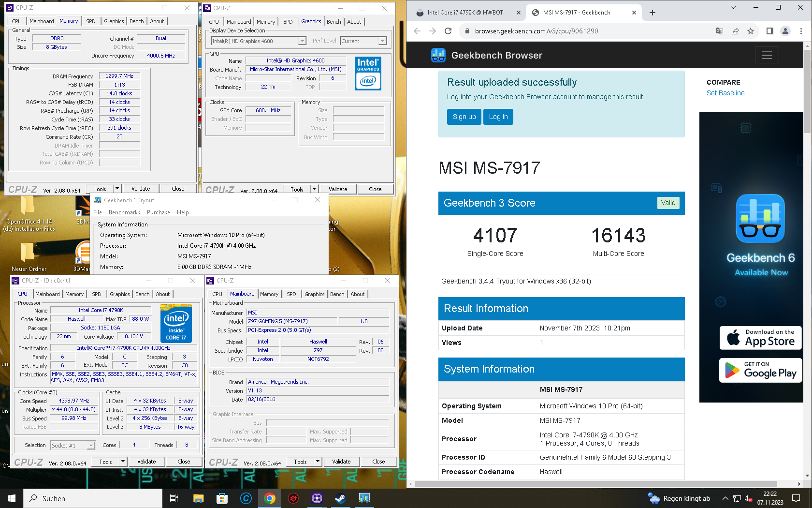Open the Socket #1 Selection dropdown
812x508 pixels.
click(x=72, y=446)
